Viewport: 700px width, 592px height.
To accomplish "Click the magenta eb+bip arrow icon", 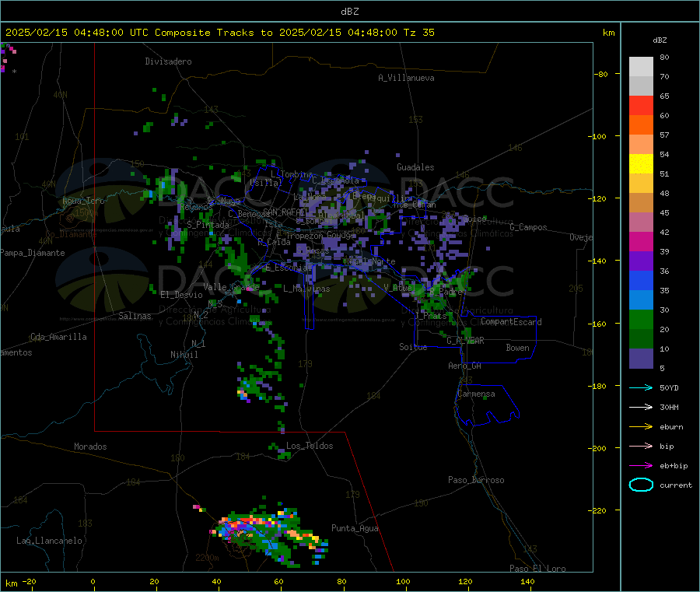I will pyautogui.click(x=641, y=466).
